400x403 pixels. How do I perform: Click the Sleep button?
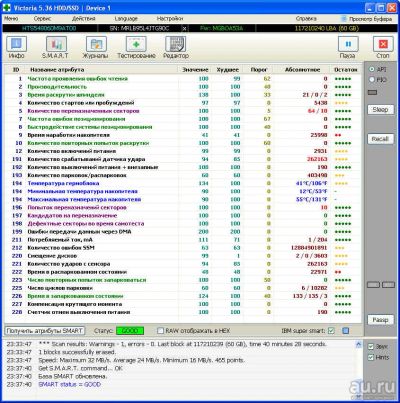380,109
